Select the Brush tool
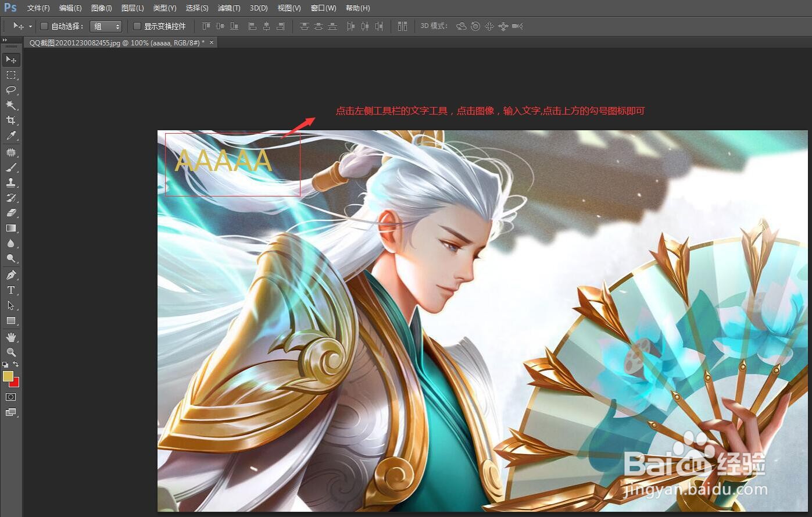The width and height of the screenshot is (812, 517). coord(11,167)
